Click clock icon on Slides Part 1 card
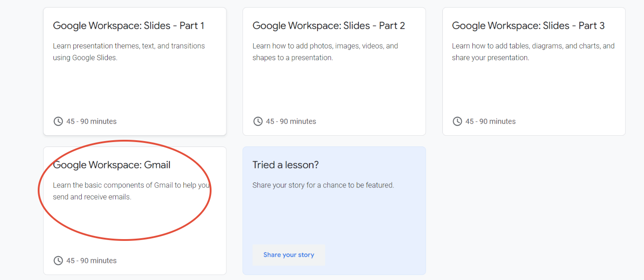 click(58, 121)
